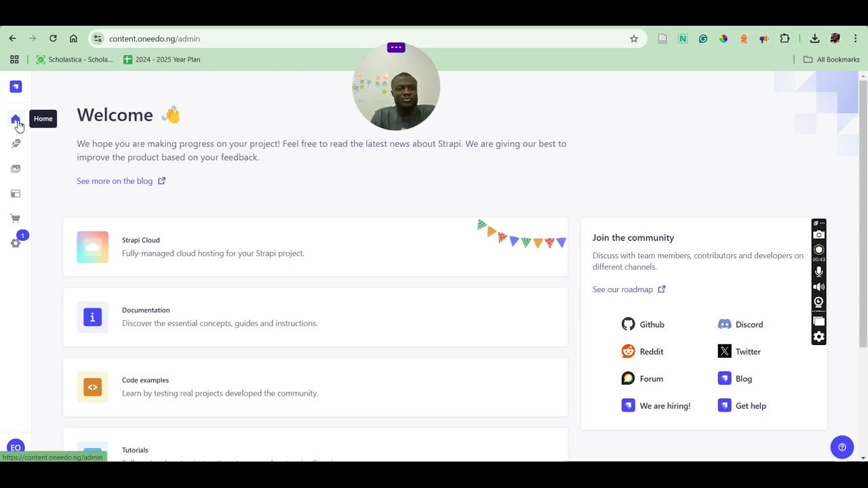Open Content Manager feather icon in sidebar
868x488 pixels.
pos(16,144)
